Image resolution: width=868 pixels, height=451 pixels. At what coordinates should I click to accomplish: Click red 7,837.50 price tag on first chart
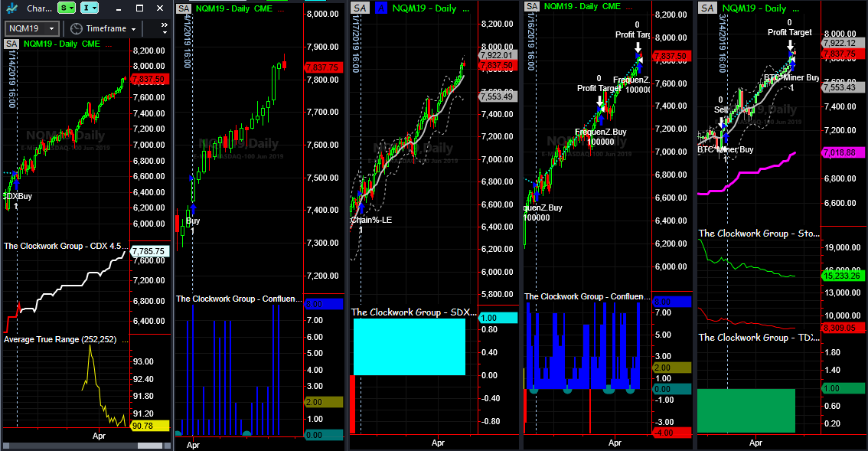pyautogui.click(x=150, y=79)
